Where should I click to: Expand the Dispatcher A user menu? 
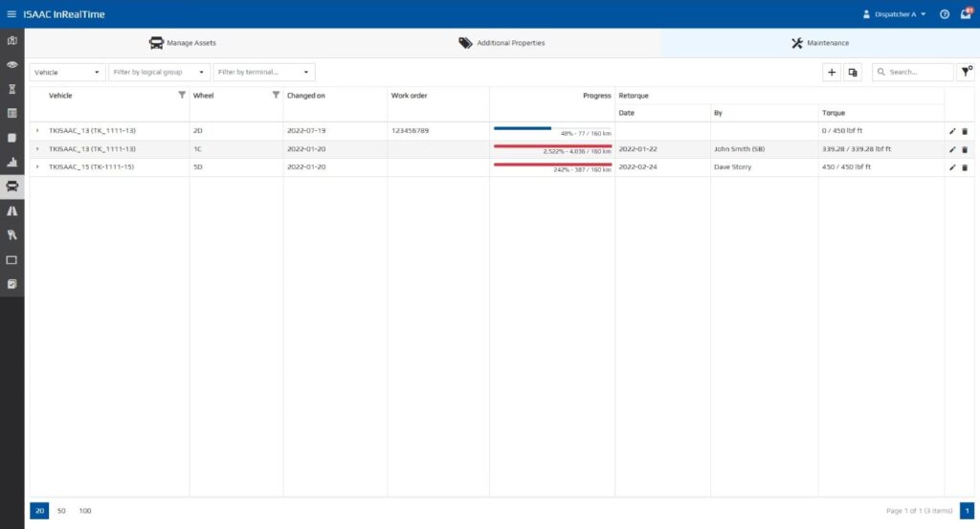point(894,14)
